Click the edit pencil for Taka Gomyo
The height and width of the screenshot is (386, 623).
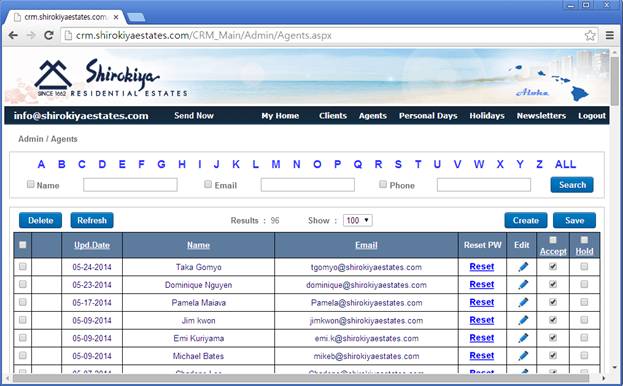[x=523, y=267]
